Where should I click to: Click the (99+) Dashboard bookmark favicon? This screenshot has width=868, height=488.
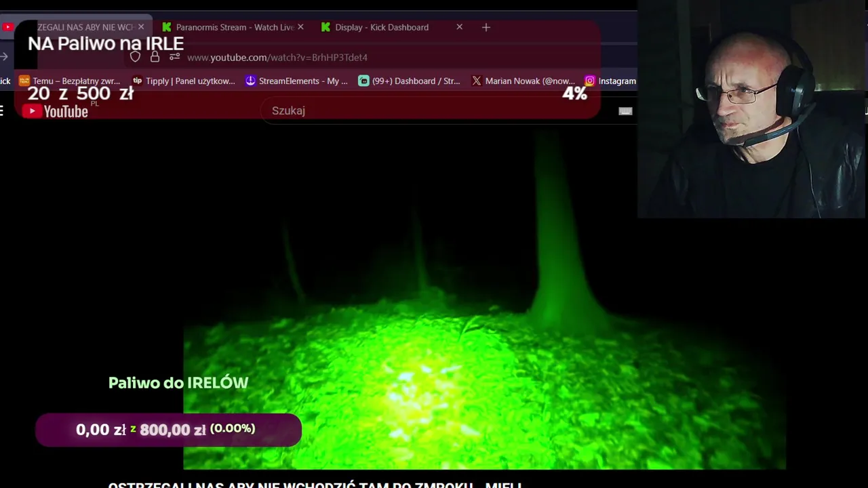(x=363, y=81)
